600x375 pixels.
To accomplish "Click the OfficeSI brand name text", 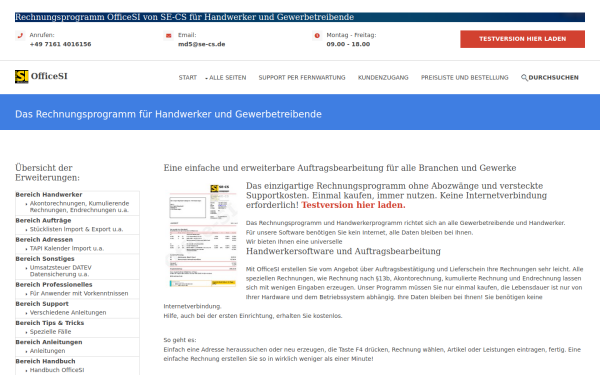I will pos(49,76).
